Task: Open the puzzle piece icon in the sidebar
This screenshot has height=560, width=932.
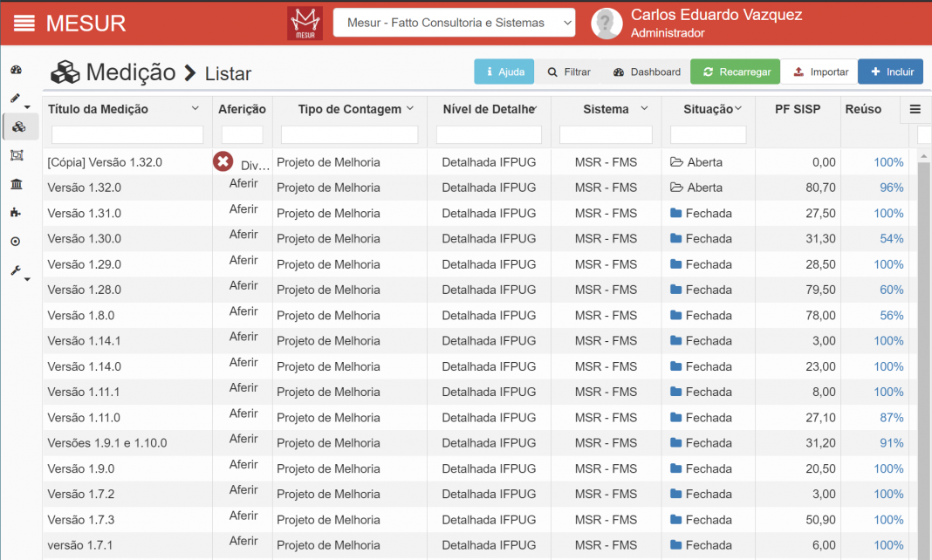Action: pyautogui.click(x=16, y=213)
